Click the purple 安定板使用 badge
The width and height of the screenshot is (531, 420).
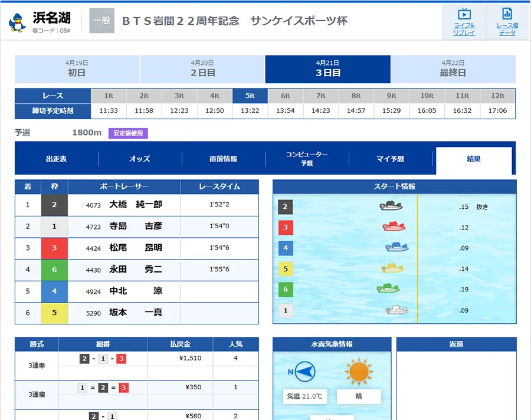(128, 133)
